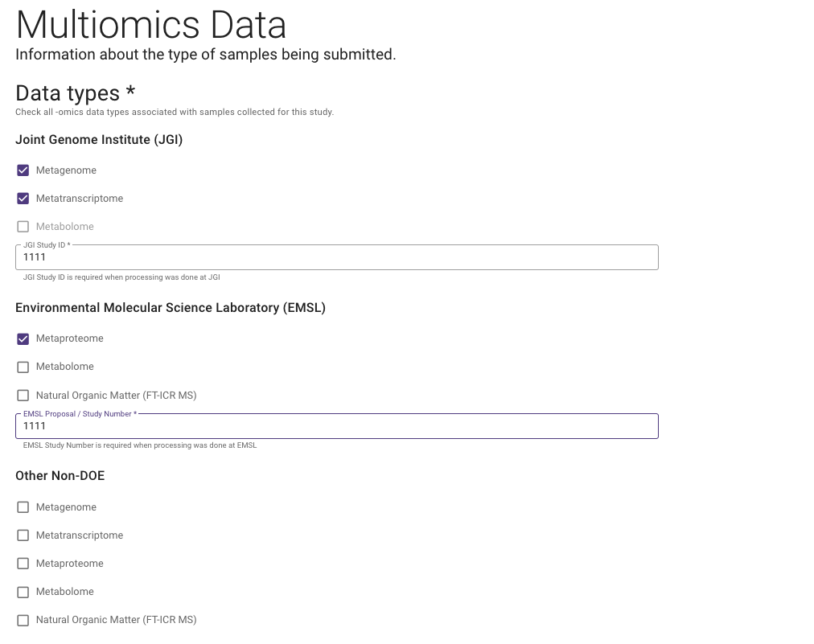Uncheck the JGI Metagenome checkbox
This screenshot has width=814, height=644.
23,170
